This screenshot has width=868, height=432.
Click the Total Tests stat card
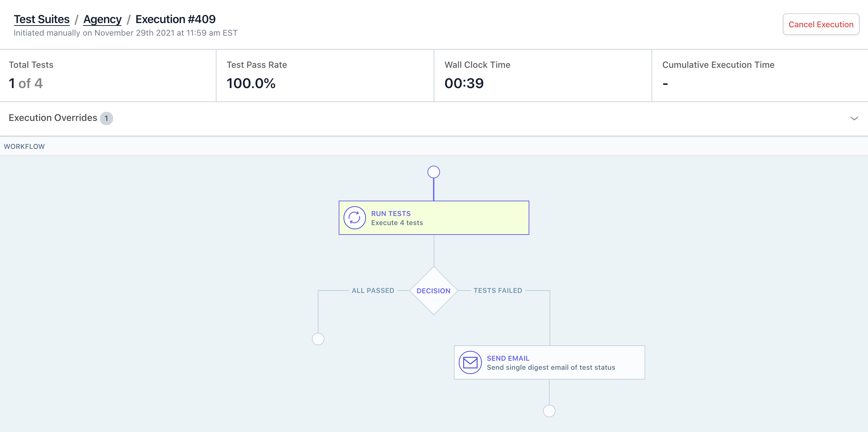pyautogui.click(x=108, y=75)
